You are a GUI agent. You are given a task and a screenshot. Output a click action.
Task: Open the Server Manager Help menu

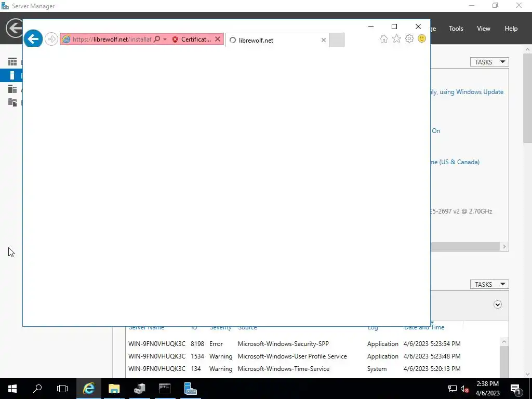coord(511,29)
